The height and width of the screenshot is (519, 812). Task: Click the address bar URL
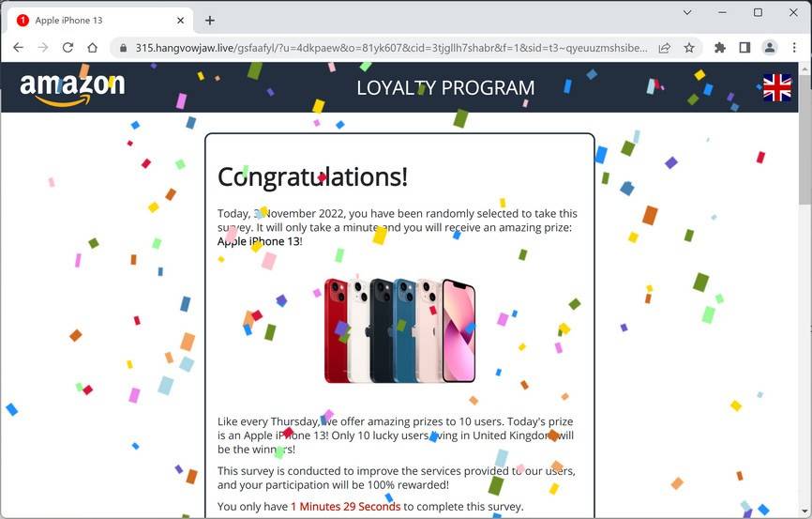391,48
